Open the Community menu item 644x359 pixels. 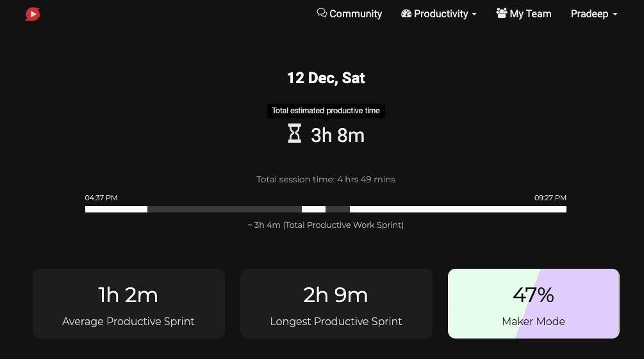349,13
